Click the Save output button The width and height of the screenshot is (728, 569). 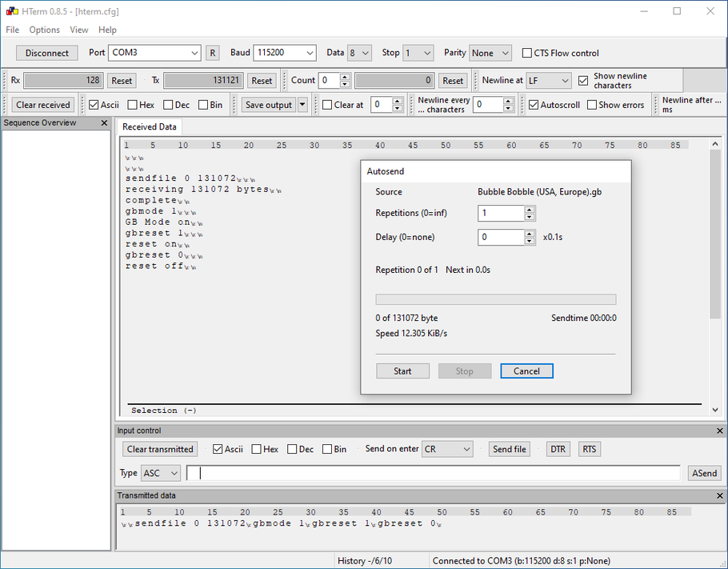pos(269,105)
